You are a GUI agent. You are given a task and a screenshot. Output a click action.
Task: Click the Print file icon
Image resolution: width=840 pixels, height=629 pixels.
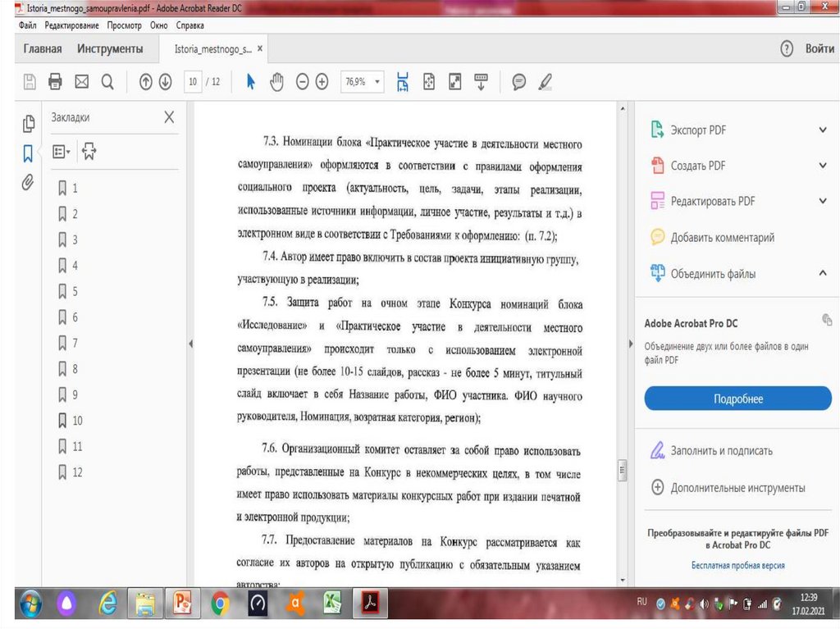pos(55,81)
